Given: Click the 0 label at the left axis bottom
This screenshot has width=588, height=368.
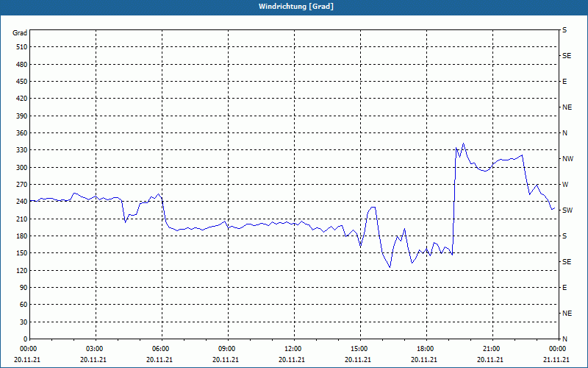Looking at the screenshot, I should [x=25, y=339].
